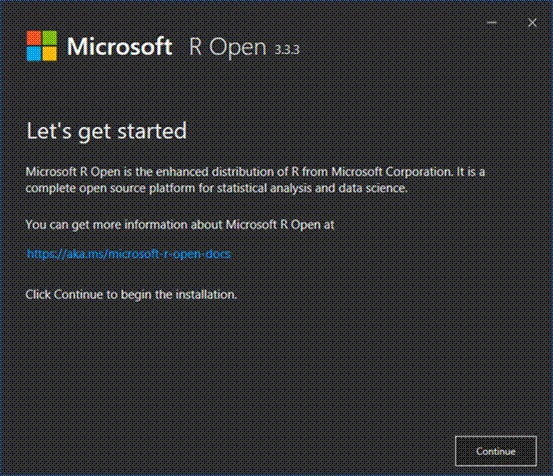
Task: Click the 3.3.3 version number
Action: click(287, 50)
